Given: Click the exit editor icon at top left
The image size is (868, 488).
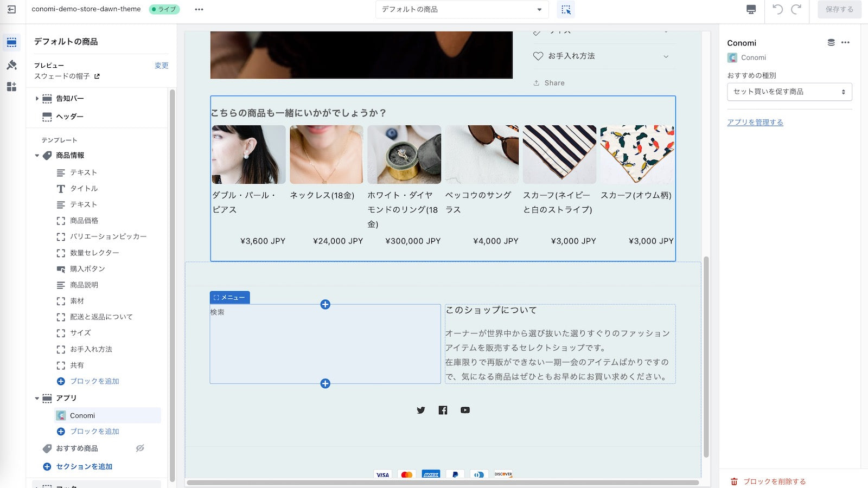Looking at the screenshot, I should (x=11, y=9).
